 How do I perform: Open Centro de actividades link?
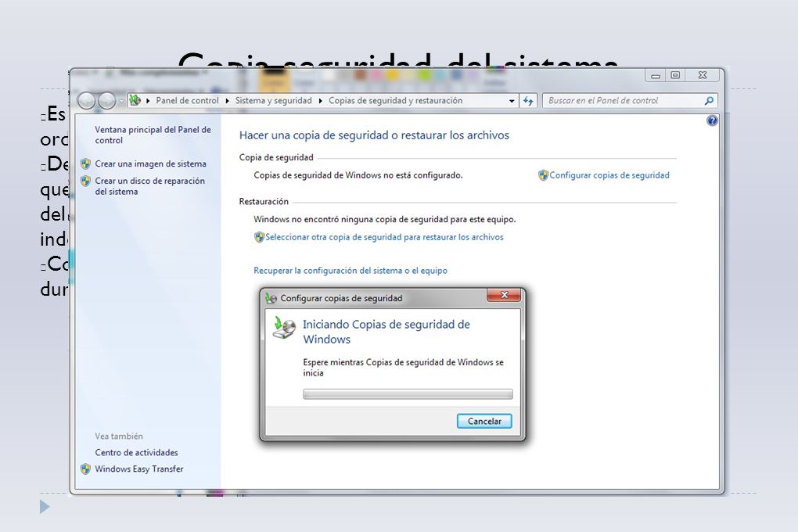point(136,452)
